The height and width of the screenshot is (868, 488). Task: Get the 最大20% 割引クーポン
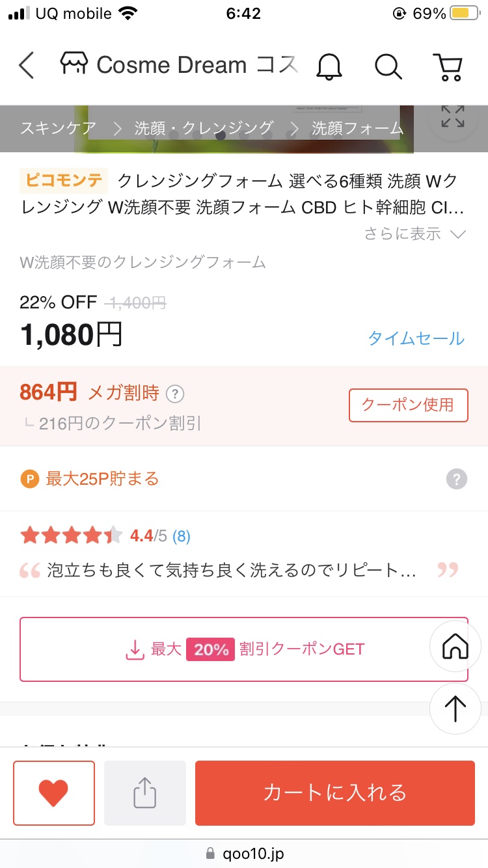tap(244, 649)
